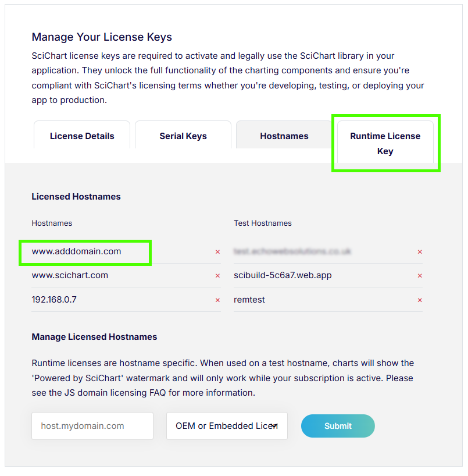Delete www.scichart.com via its red × icon
This screenshot has width=468, height=476.
coord(217,275)
